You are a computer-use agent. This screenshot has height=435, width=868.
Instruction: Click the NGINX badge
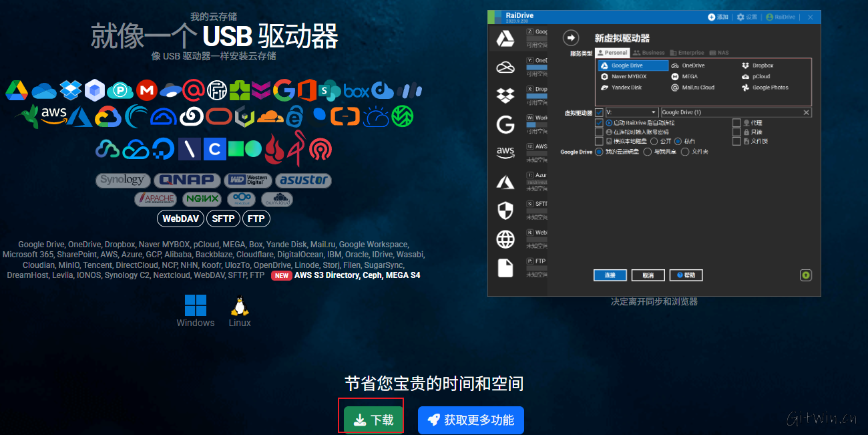[202, 199]
